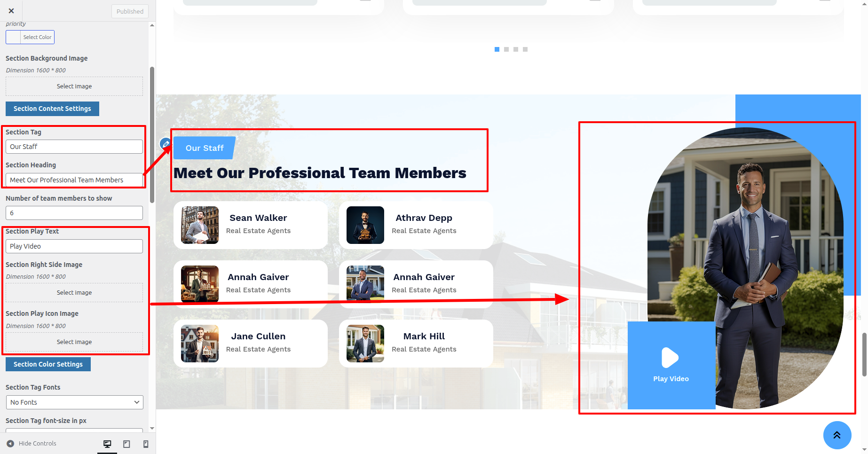The image size is (868, 454).
Task: Click the Published button
Action: pyautogui.click(x=130, y=11)
